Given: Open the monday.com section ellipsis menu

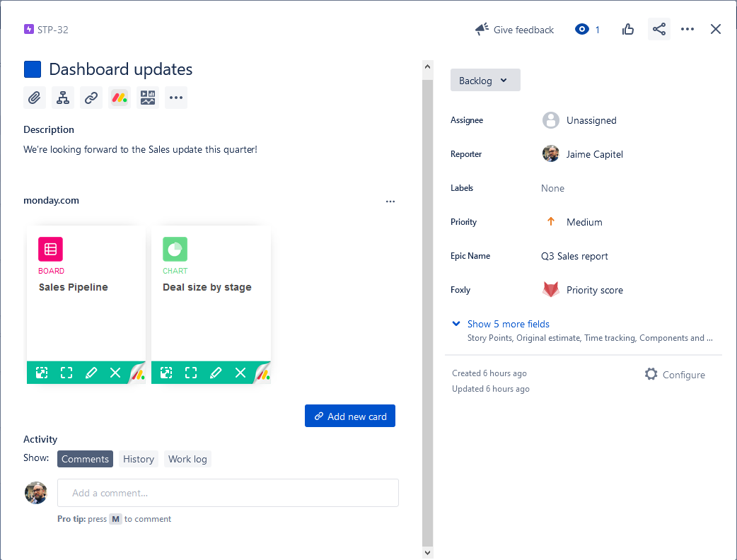Looking at the screenshot, I should [390, 201].
